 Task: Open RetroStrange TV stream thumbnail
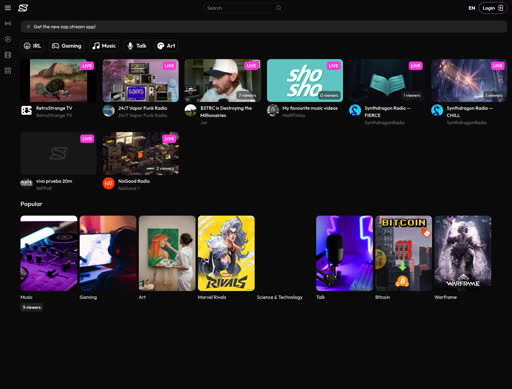tap(58, 80)
